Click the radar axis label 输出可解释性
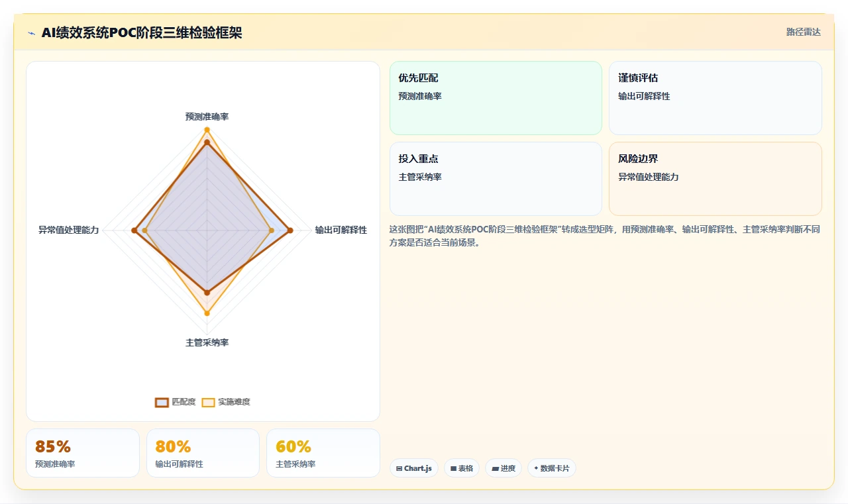This screenshot has height=504, width=848. click(x=341, y=230)
